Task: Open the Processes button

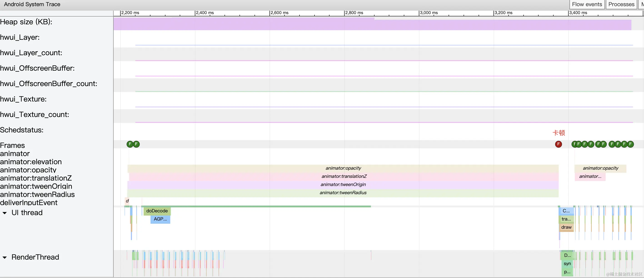Action: tap(621, 4)
